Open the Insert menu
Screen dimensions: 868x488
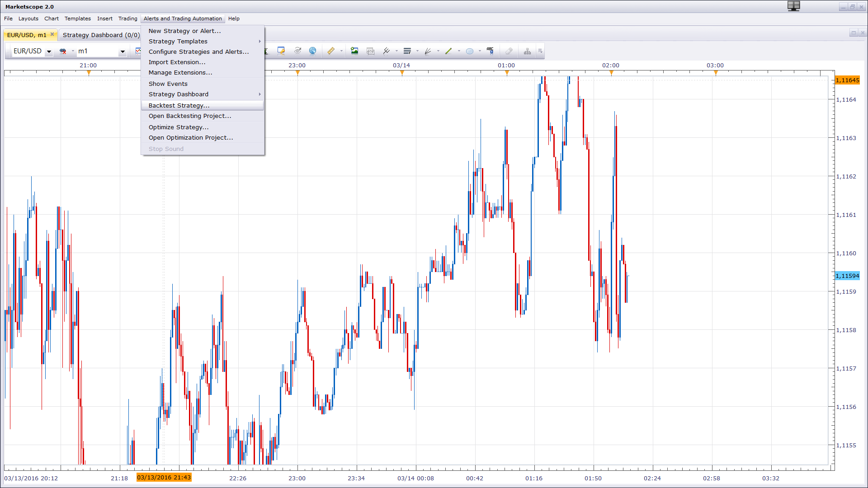click(x=105, y=19)
